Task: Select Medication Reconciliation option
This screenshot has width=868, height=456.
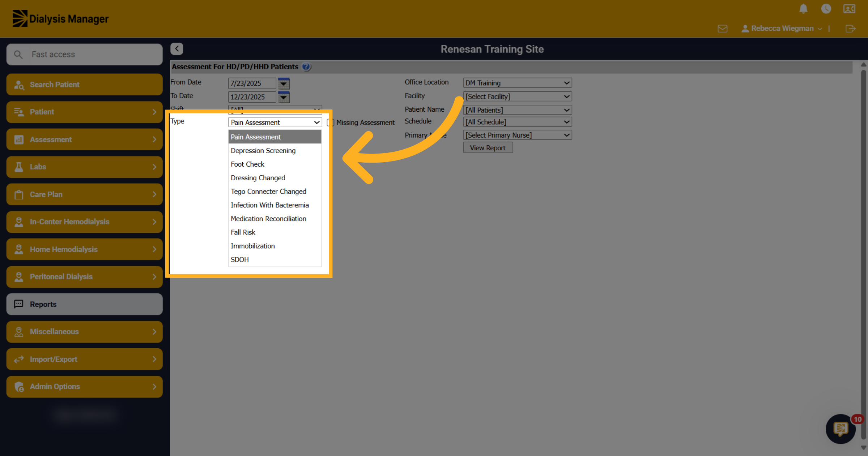Action: point(275,219)
